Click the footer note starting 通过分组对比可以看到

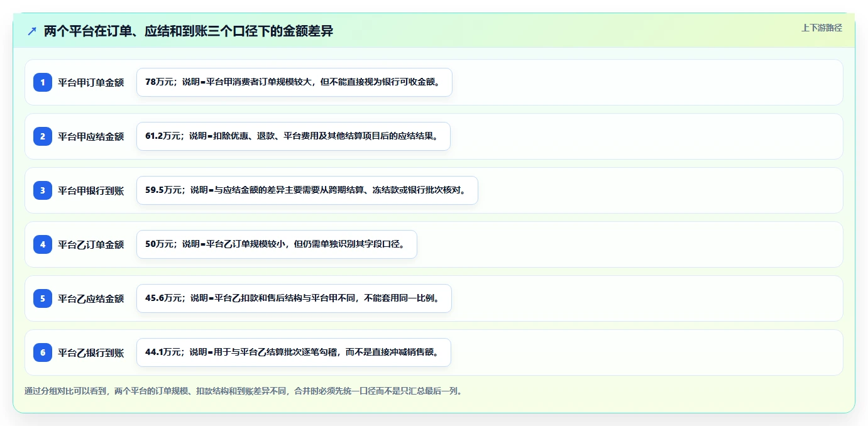[246, 391]
